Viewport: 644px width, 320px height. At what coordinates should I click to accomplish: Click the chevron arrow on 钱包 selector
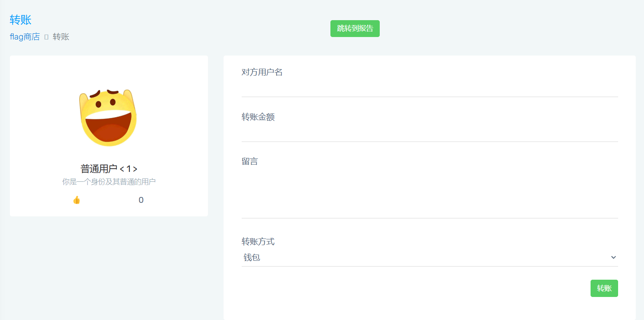(x=613, y=257)
